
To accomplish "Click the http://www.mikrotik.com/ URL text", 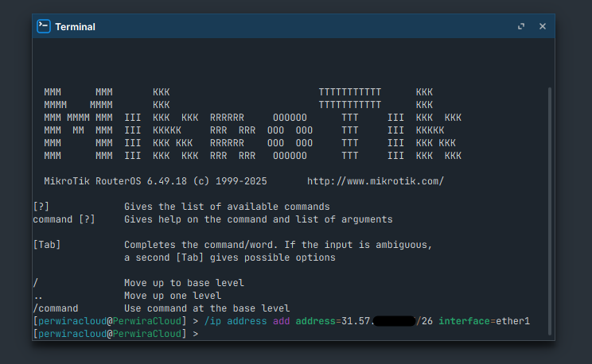I will point(376,181).
